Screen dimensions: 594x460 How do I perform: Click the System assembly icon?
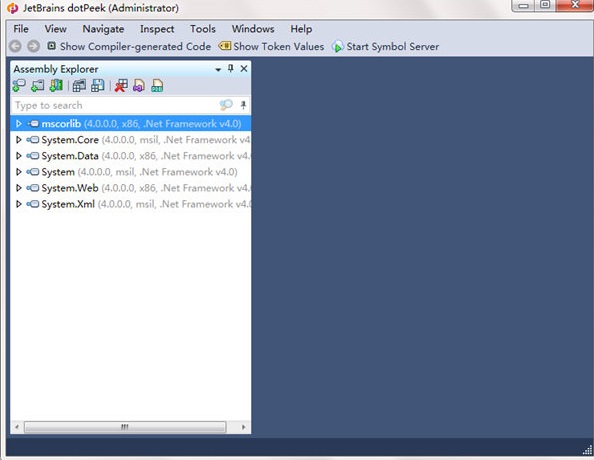coord(33,172)
